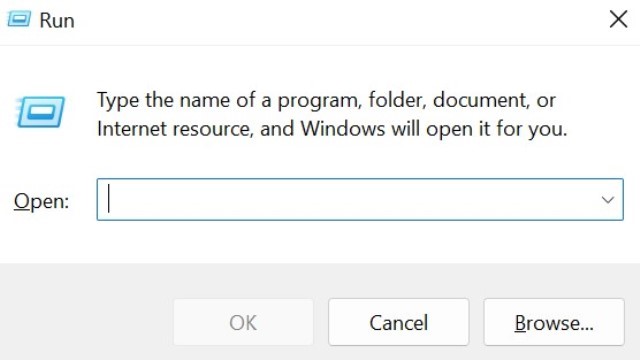Close the Run dialog with the X

coord(618,19)
